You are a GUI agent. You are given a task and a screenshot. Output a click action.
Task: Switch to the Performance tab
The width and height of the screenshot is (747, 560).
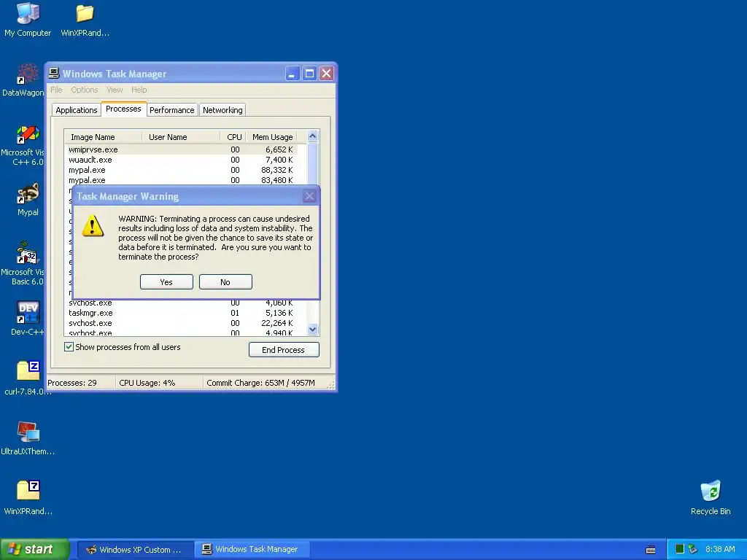coord(172,110)
